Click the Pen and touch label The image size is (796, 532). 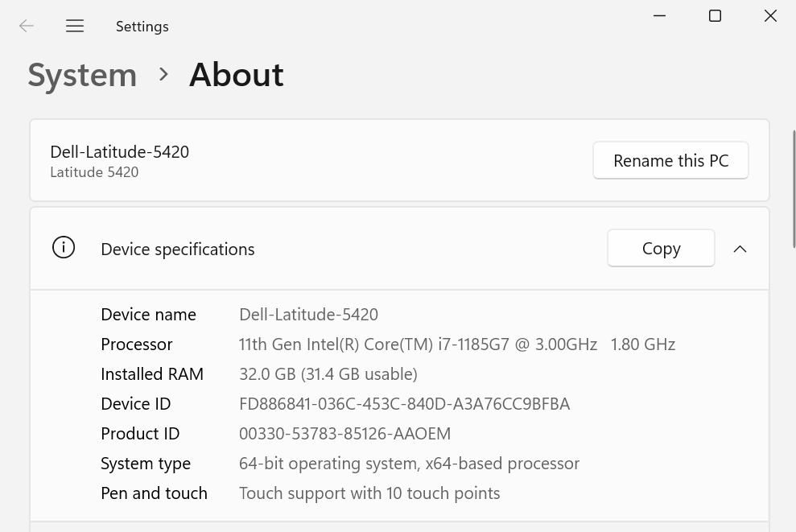154,493
